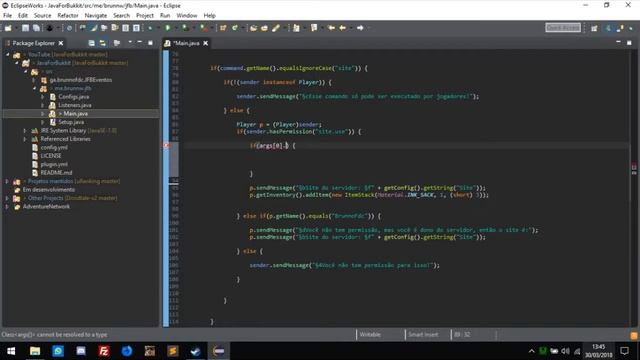Toggle Mark Occurrences highlighter icon
Image resolution: width=640 pixels, height=360 pixels.
click(x=93, y=28)
